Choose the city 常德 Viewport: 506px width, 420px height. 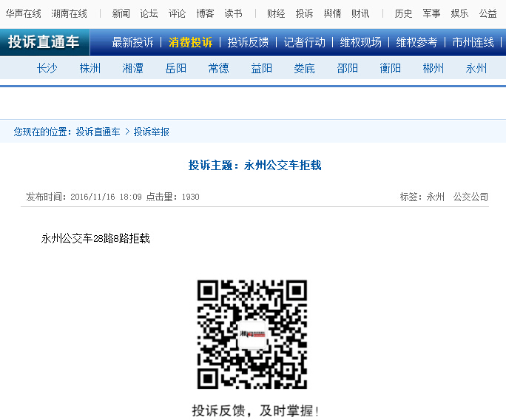[x=218, y=68]
